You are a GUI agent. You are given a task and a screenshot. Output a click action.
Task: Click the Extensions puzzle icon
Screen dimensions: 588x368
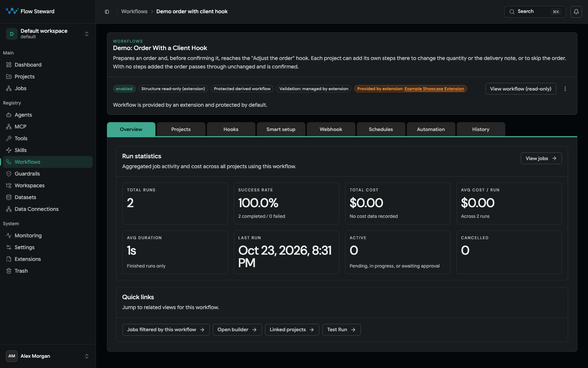pos(9,259)
